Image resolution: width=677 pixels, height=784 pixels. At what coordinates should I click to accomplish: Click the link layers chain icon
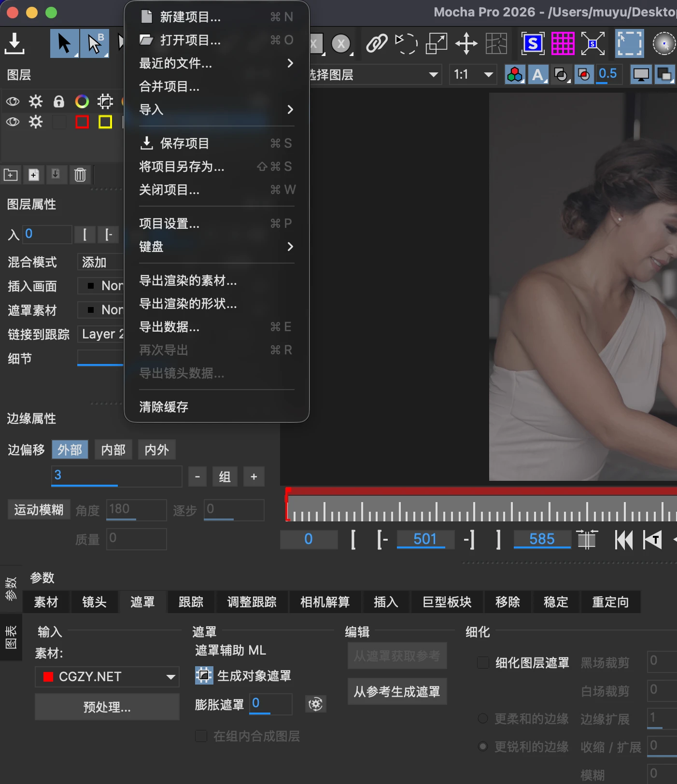coord(376,43)
